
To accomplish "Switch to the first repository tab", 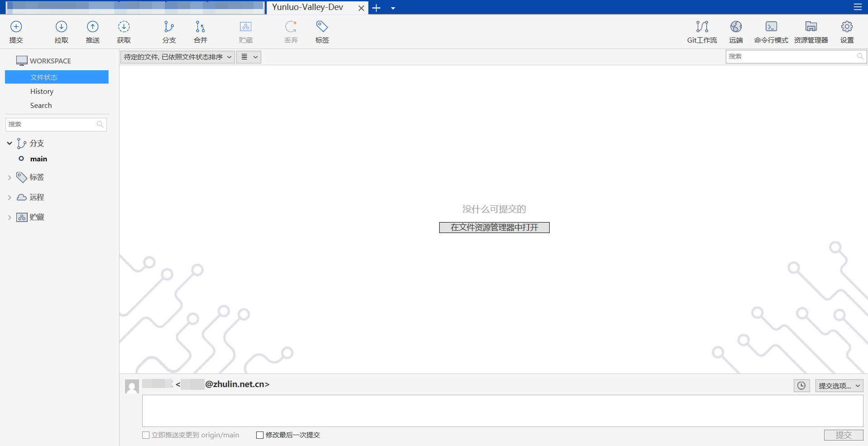I will pos(134,7).
